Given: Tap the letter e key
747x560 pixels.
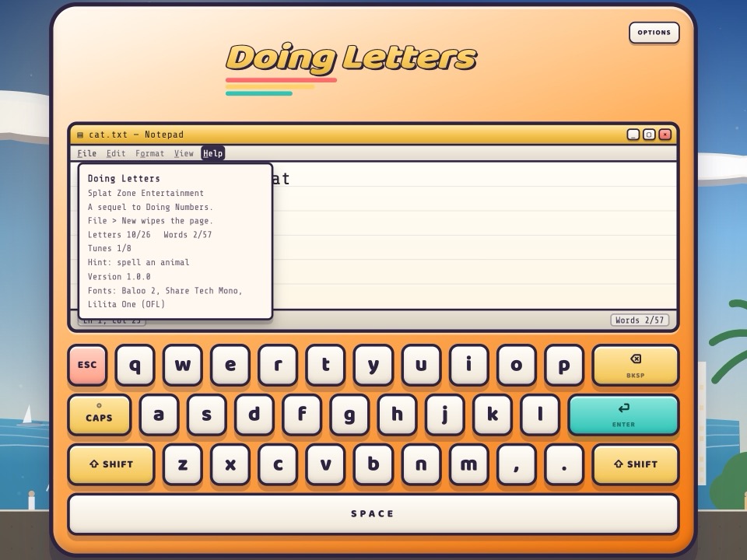Looking at the screenshot, I should tap(230, 365).
